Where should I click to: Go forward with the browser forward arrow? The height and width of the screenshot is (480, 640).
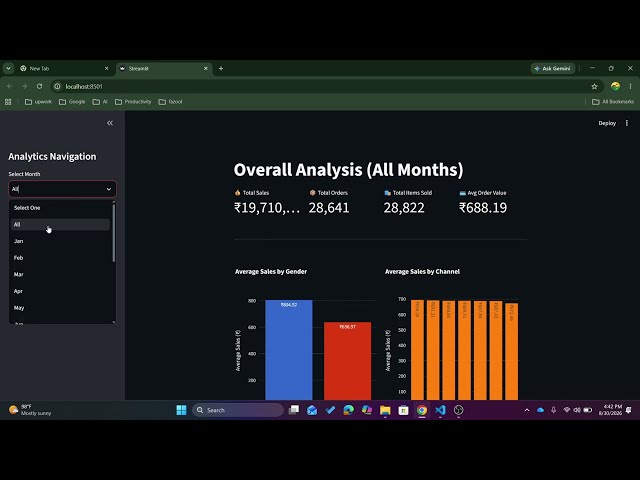24,87
